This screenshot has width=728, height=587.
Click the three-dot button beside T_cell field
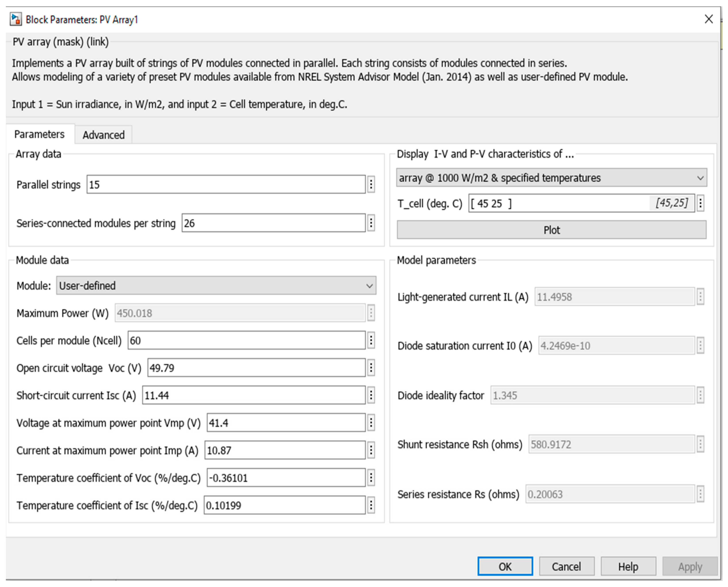click(701, 203)
